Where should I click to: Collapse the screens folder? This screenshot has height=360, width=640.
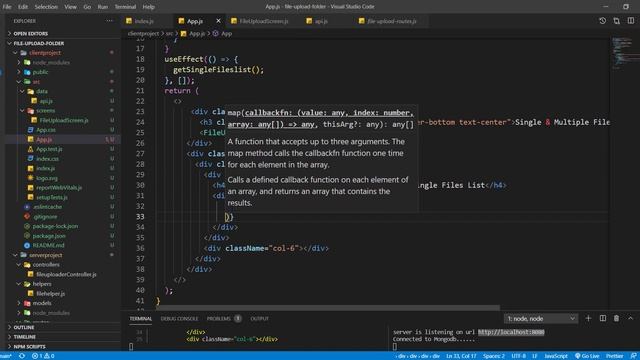[x=45, y=111]
